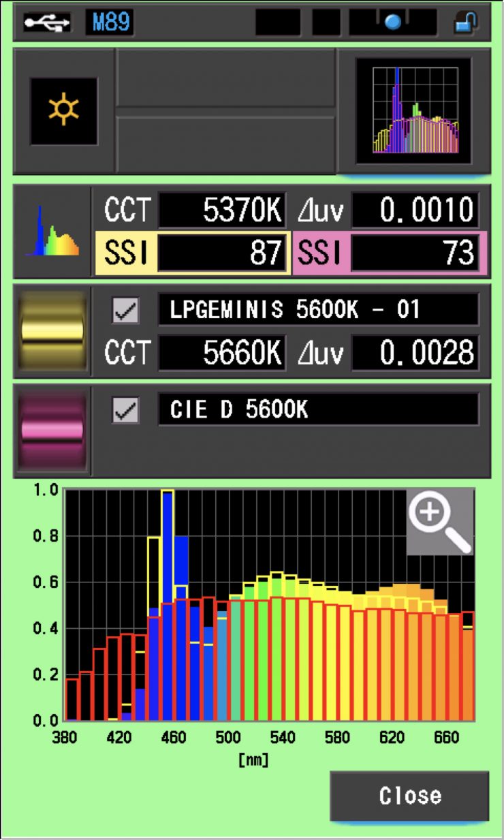The height and width of the screenshot is (840, 504).
Task: Click the blue dot indicator in top bar
Action: coord(393,23)
